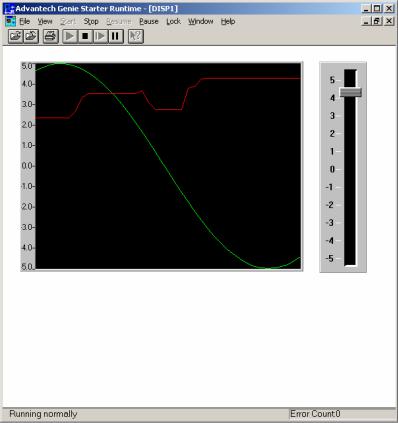Stop the runtime with the square button

pos(85,36)
